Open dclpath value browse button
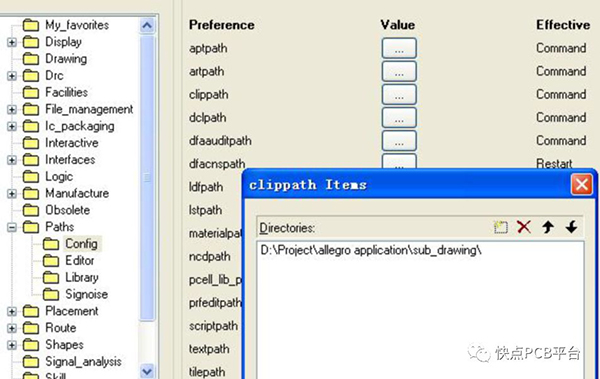Image resolution: width=600 pixels, height=379 pixels. click(399, 118)
